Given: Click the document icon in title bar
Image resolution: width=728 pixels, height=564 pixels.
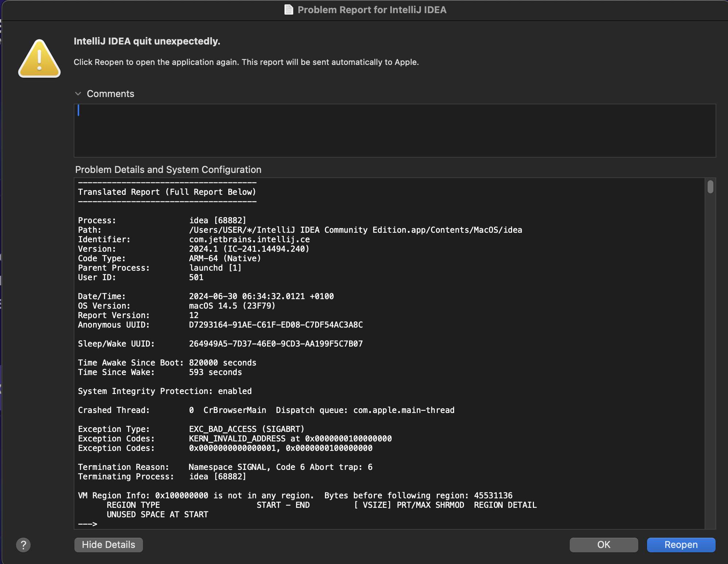Looking at the screenshot, I should coord(289,9).
